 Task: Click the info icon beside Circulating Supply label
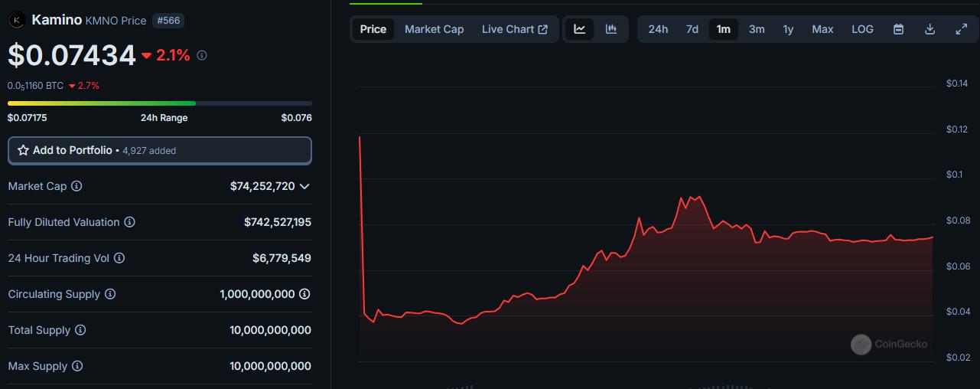click(110, 294)
